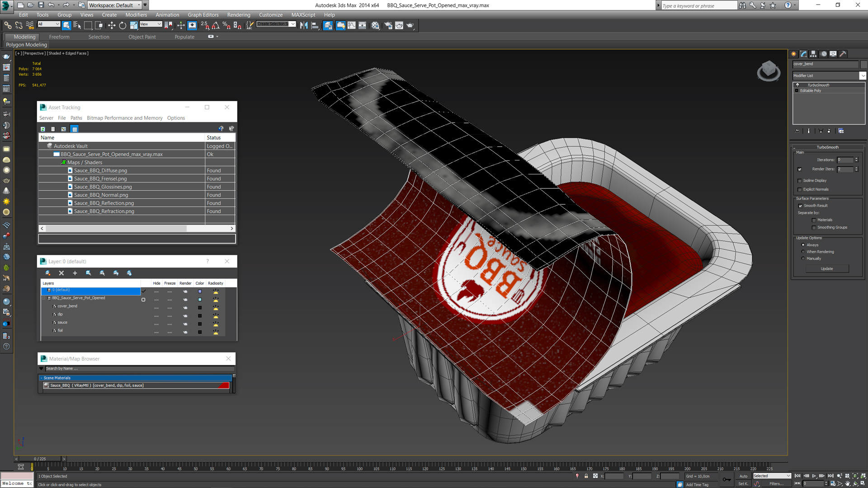Viewport: 868px width, 488px height.
Task: Open the Material Editor icon
Action: click(x=375, y=25)
